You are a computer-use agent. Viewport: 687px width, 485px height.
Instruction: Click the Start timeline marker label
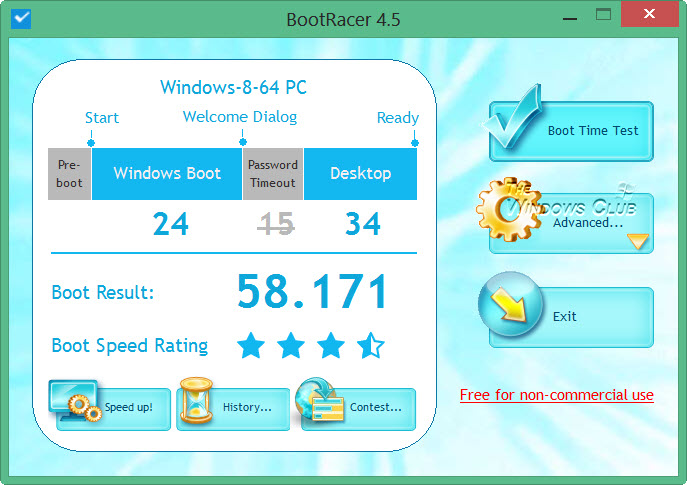[x=102, y=118]
